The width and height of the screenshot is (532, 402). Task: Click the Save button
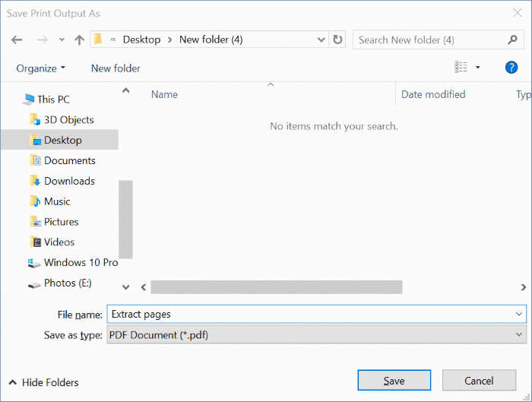coord(394,380)
